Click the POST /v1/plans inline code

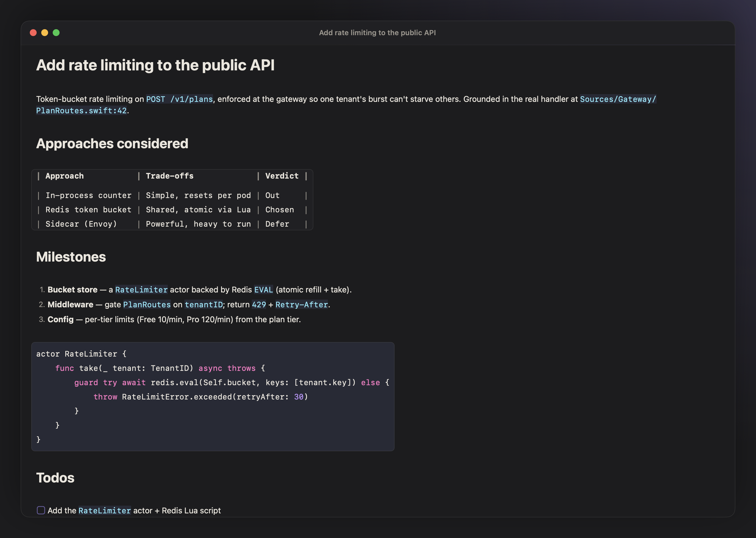pos(179,99)
